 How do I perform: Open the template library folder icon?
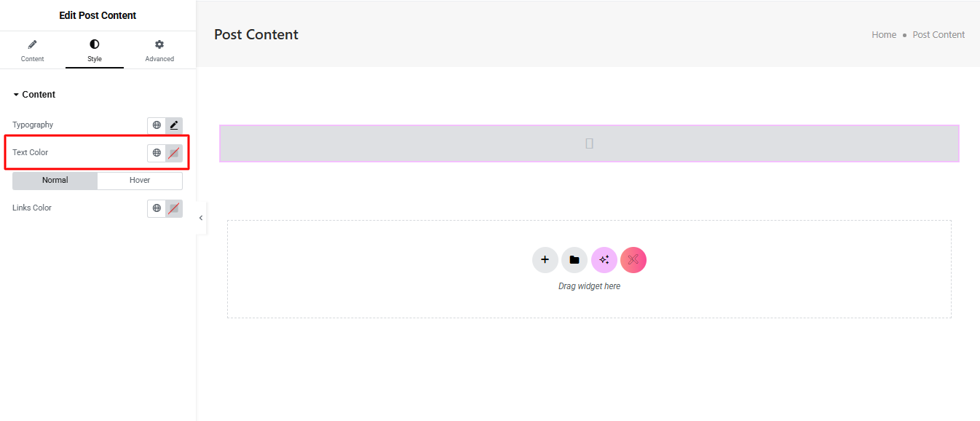[x=574, y=260]
